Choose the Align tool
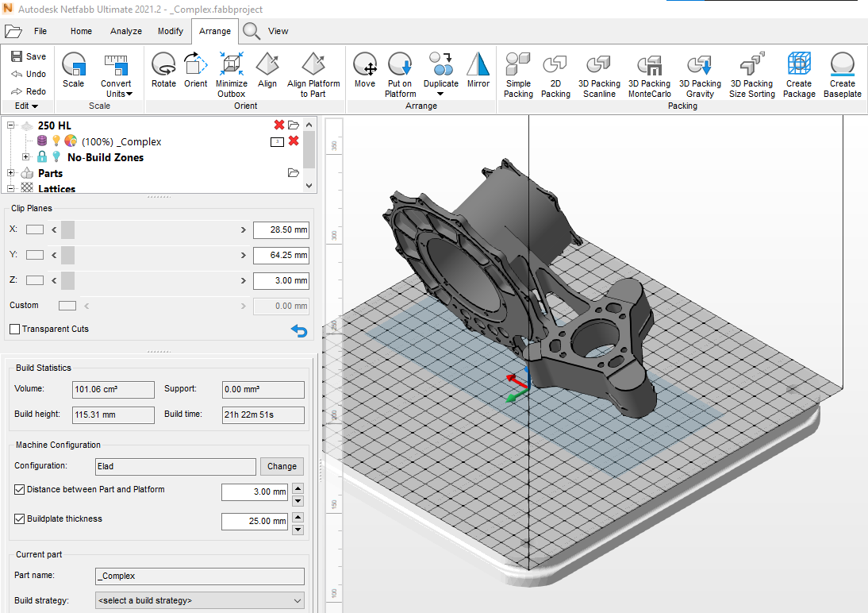Image resolution: width=868 pixels, height=613 pixels. [267, 70]
